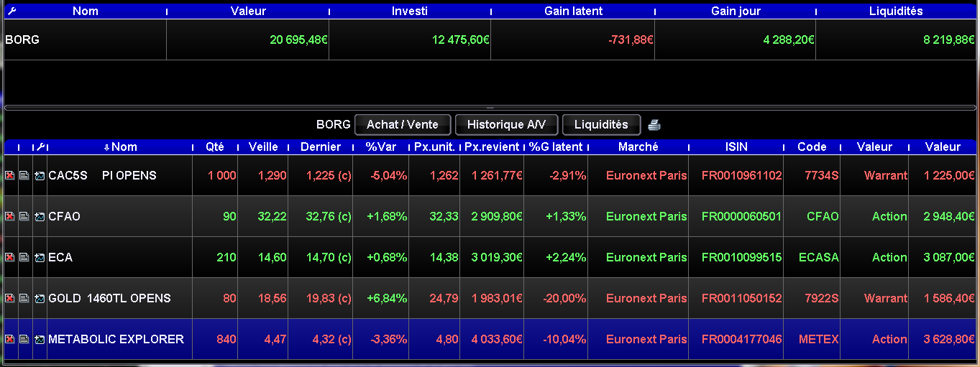Open the wrench settings icon in the portfolio summary header

[x=10, y=11]
